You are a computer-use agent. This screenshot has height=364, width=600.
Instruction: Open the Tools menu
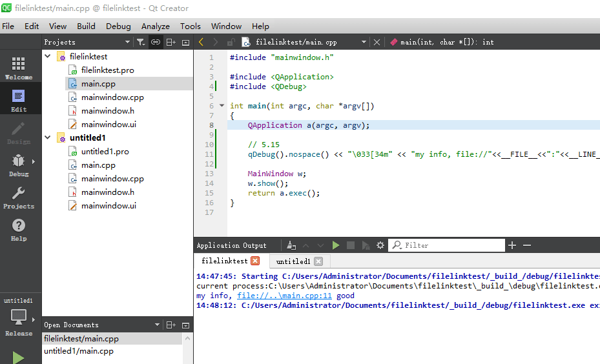click(x=191, y=26)
